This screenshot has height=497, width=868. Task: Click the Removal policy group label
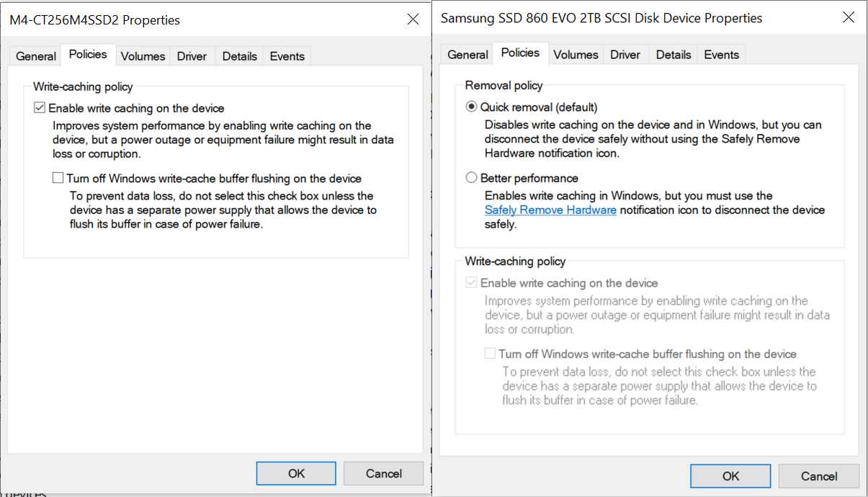pyautogui.click(x=504, y=86)
